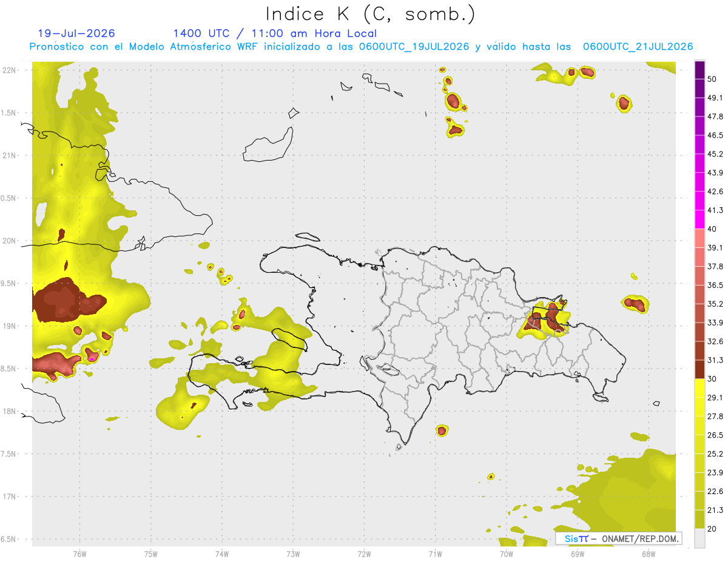Click the "42.6" color bar value

click(x=716, y=192)
